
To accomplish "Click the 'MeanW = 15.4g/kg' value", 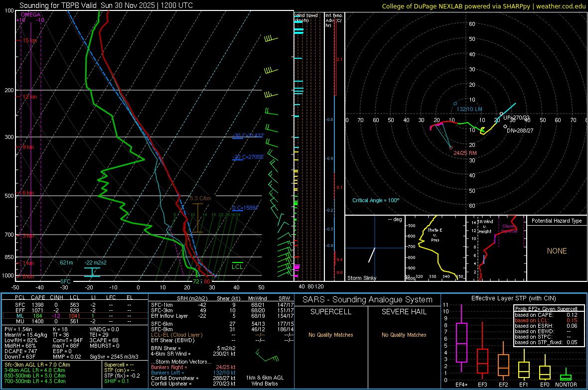I will tap(25, 335).
